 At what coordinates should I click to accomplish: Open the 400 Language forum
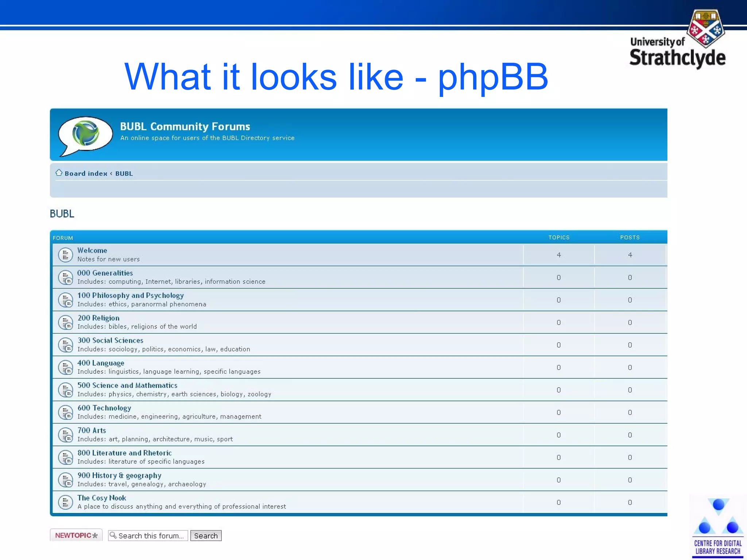click(101, 363)
